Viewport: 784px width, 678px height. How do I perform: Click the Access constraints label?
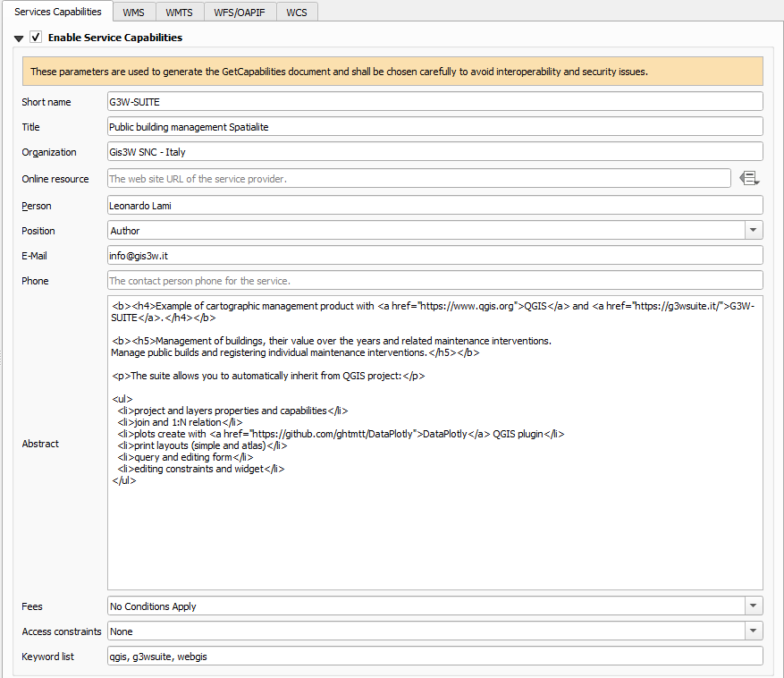[62, 631]
